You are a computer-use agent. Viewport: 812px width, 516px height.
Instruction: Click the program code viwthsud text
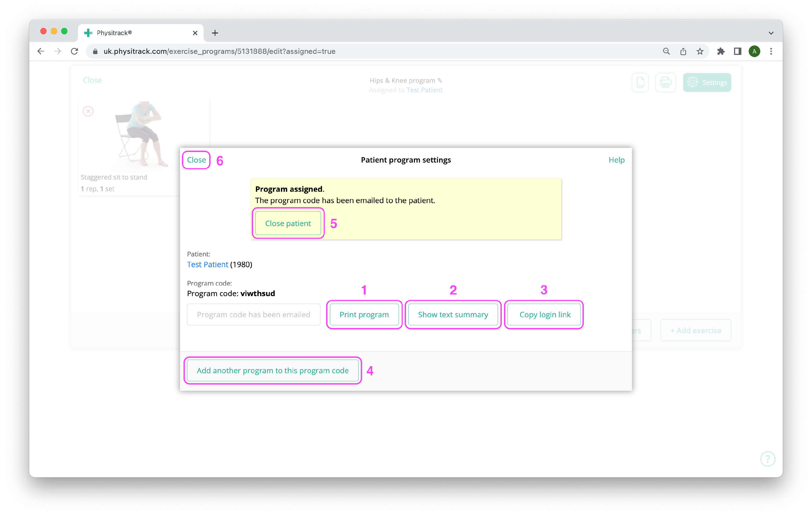coord(258,293)
